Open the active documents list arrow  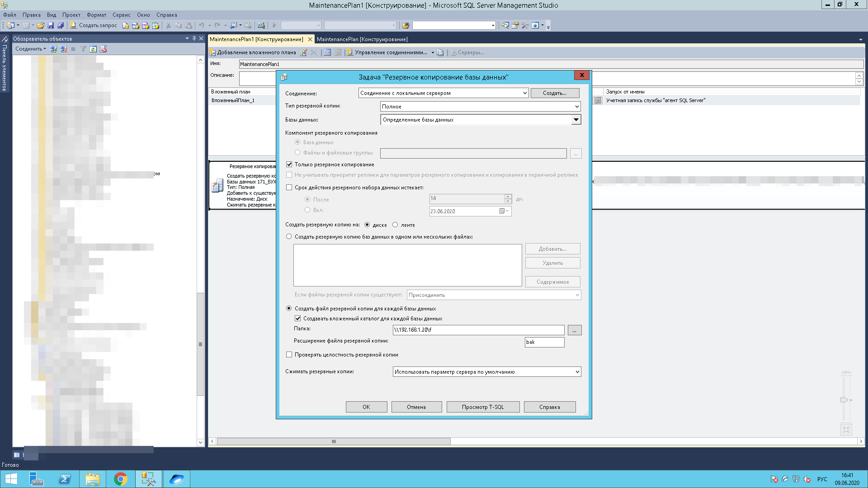[861, 39]
